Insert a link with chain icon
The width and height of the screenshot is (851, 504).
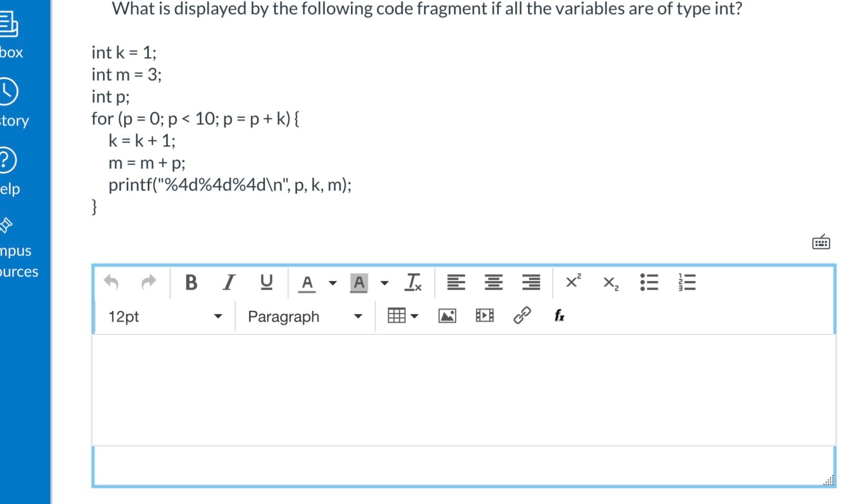click(x=522, y=315)
